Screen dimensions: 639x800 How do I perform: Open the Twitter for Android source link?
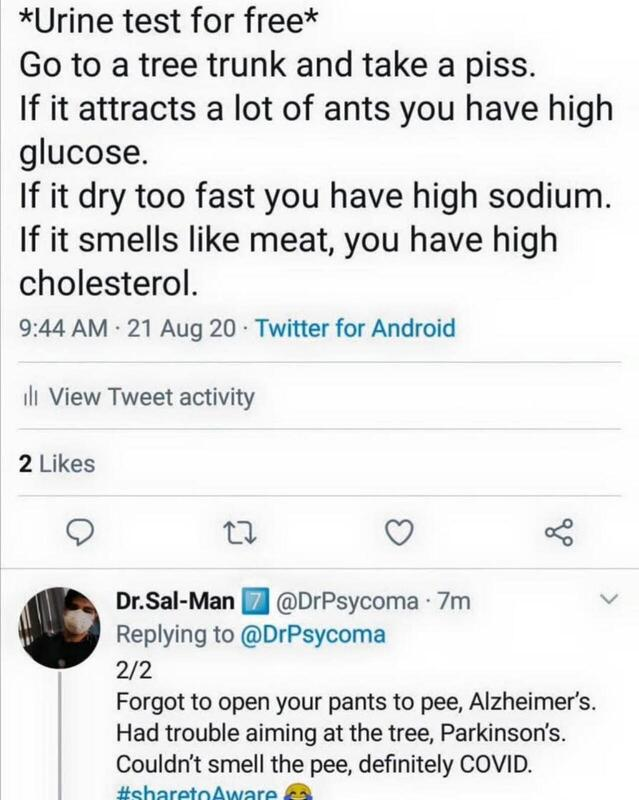point(356,328)
